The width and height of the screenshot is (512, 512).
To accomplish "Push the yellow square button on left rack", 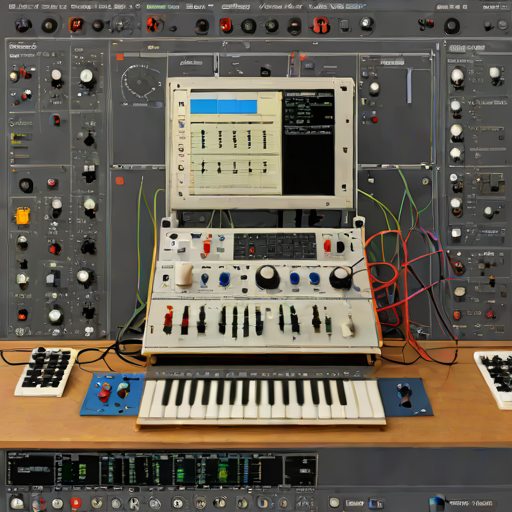I will (23, 216).
